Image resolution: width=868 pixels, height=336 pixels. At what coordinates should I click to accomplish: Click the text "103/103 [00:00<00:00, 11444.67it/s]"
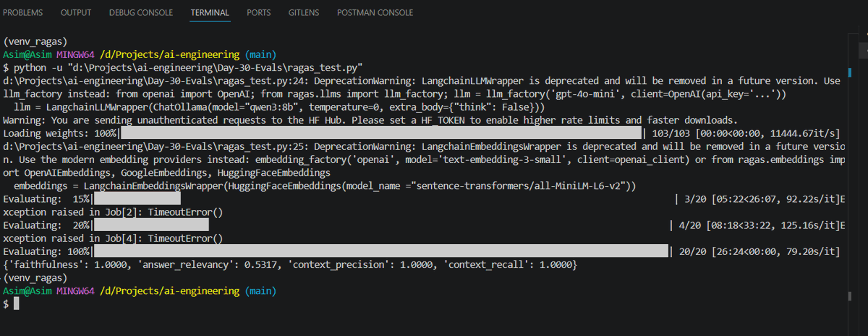click(746, 133)
